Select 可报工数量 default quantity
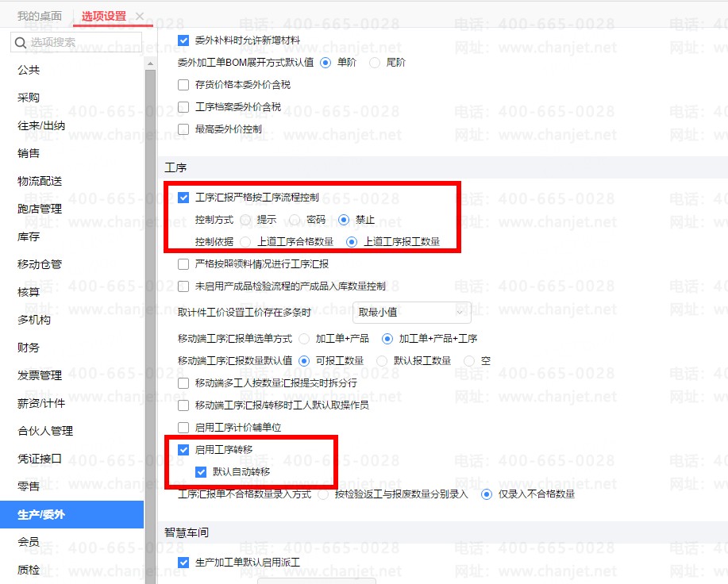 [x=304, y=361]
